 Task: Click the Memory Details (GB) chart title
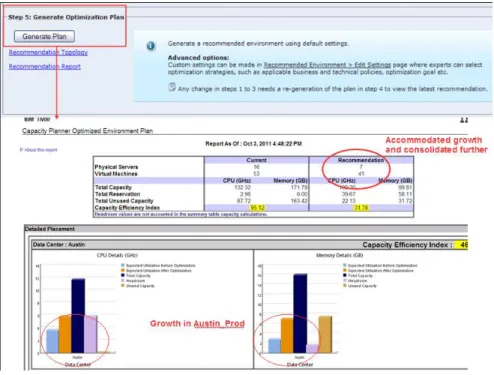point(339,255)
